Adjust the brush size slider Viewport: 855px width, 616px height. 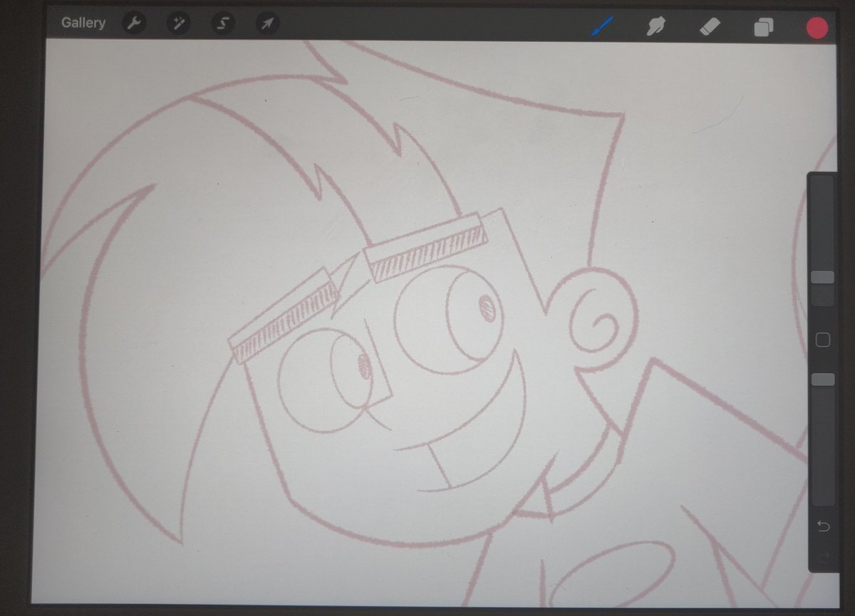tap(822, 278)
